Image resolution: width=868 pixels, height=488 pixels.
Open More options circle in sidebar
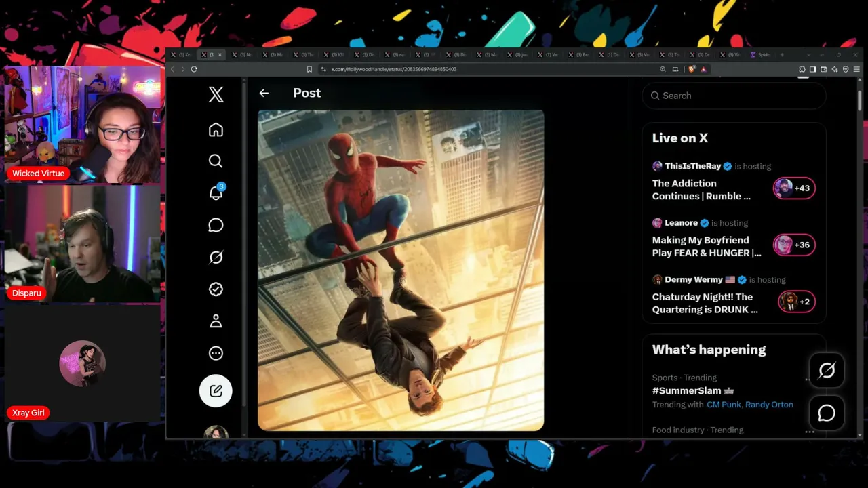click(x=216, y=353)
